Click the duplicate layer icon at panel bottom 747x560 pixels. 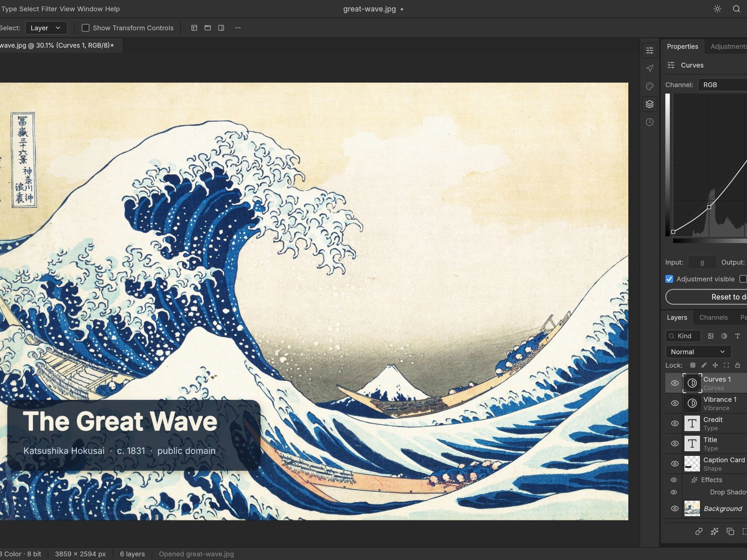(730, 531)
